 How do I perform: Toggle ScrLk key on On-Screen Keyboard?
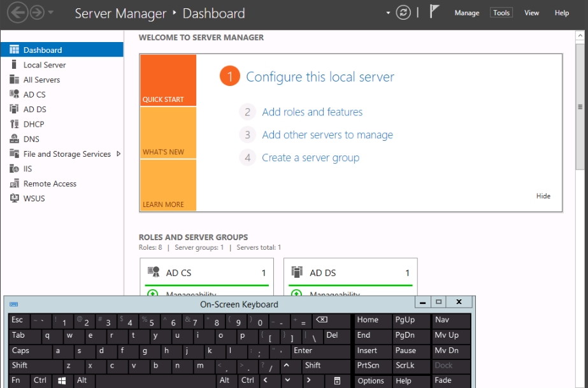click(x=405, y=366)
